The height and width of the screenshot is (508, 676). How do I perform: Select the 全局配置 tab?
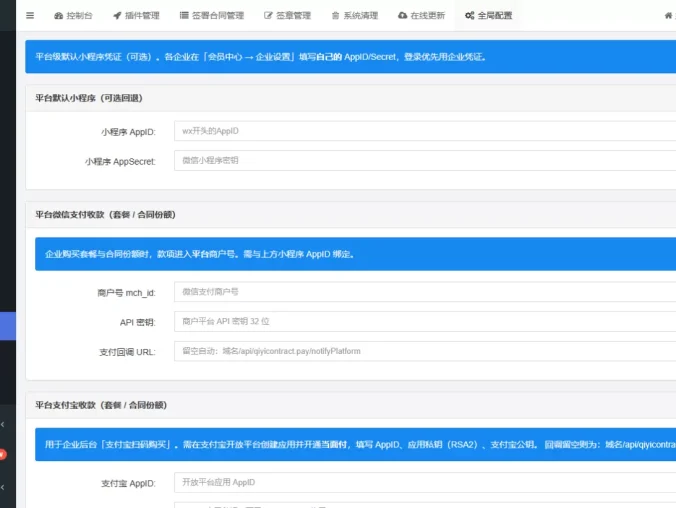(488, 16)
